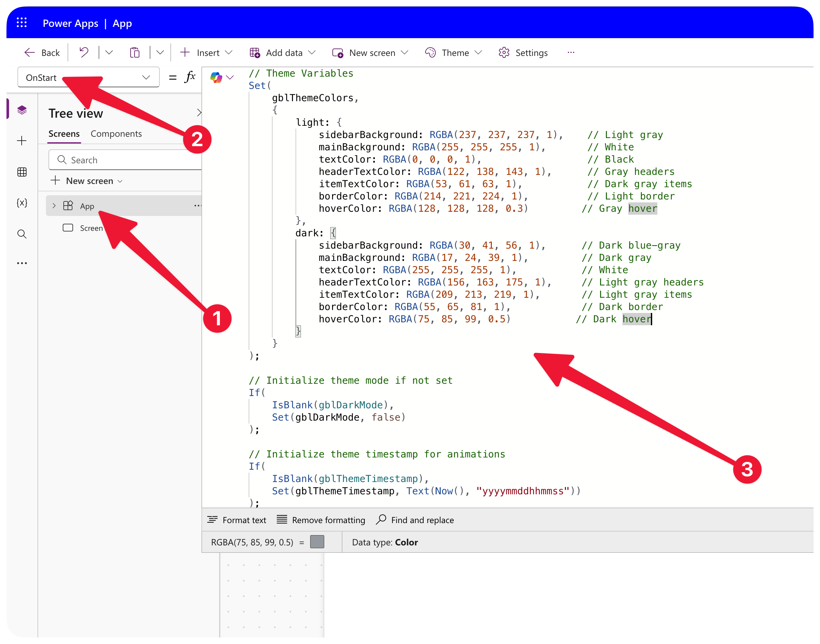The width and height of the screenshot is (820, 644).
Task: Open the waffle app launcher icon
Action: coord(22,23)
